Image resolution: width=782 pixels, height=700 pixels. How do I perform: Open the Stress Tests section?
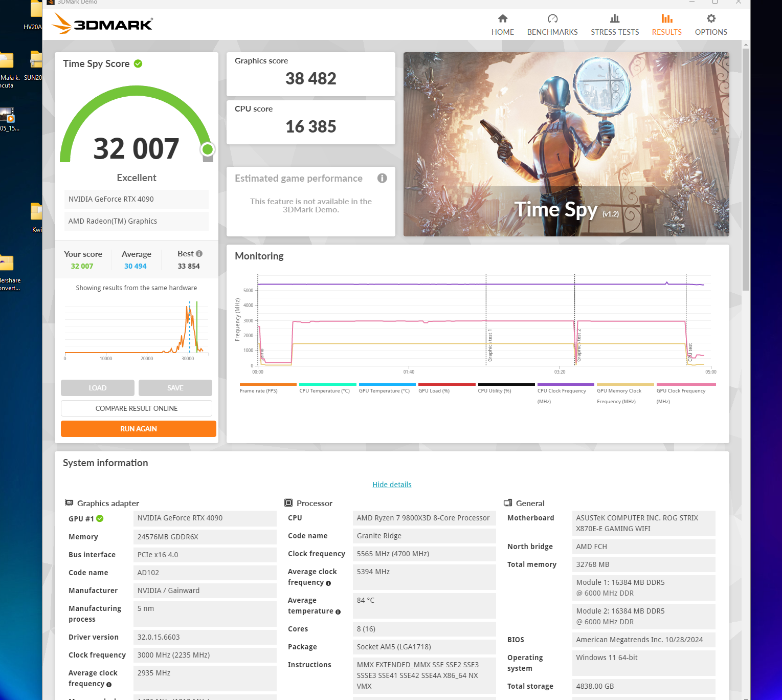point(614,25)
